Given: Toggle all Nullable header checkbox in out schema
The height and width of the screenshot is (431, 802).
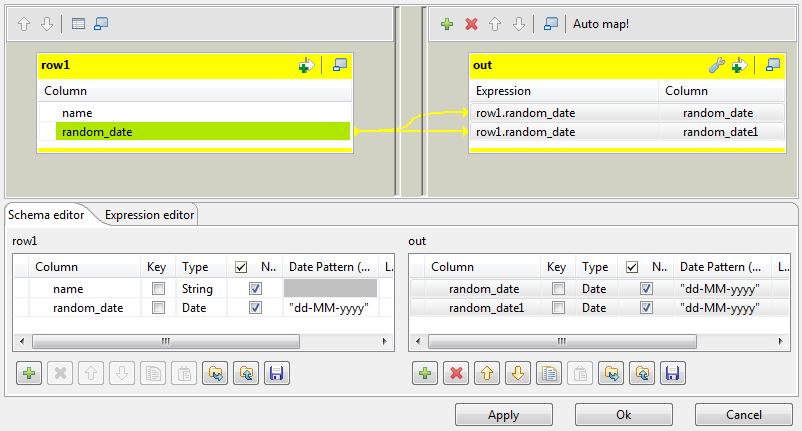Looking at the screenshot, I should pos(632,267).
